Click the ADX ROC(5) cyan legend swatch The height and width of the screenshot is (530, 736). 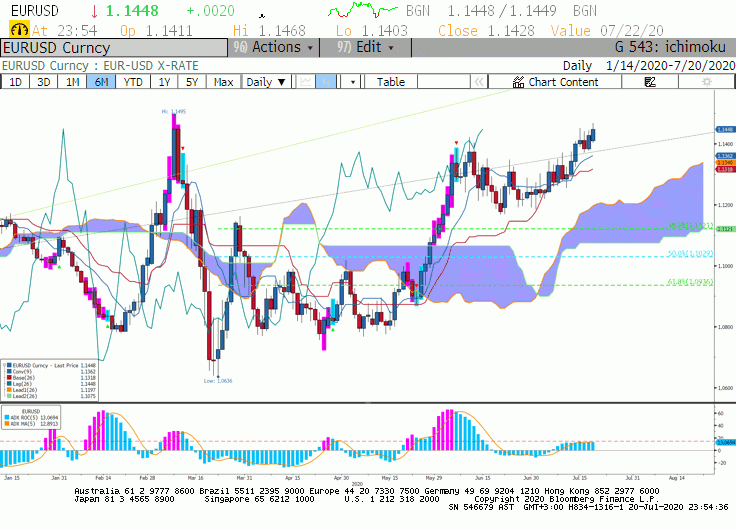[x=7, y=417]
